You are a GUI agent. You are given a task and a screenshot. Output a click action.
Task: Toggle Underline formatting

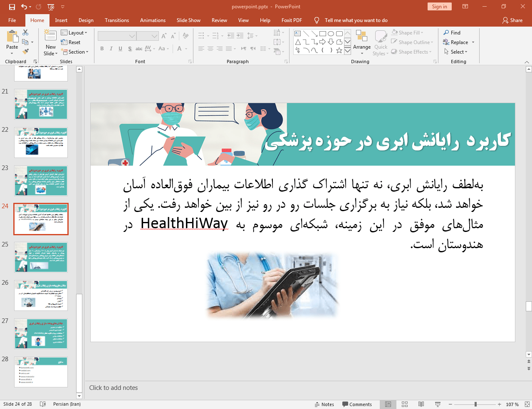tap(120, 49)
